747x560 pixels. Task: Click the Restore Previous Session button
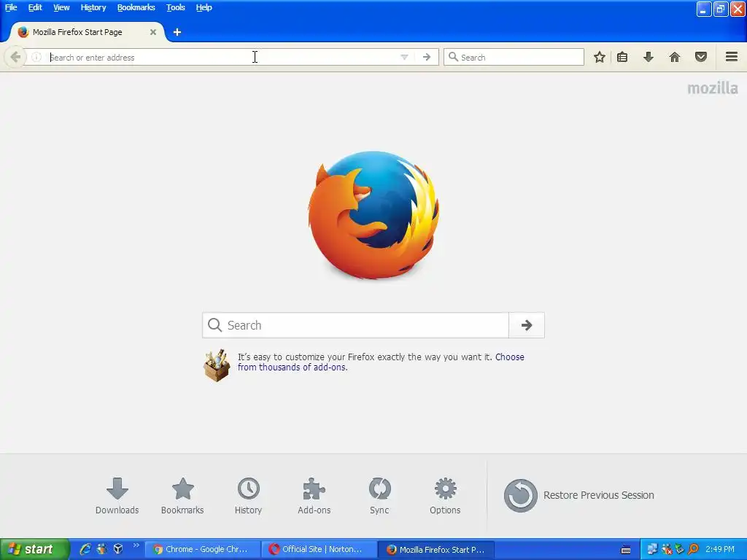(x=578, y=496)
